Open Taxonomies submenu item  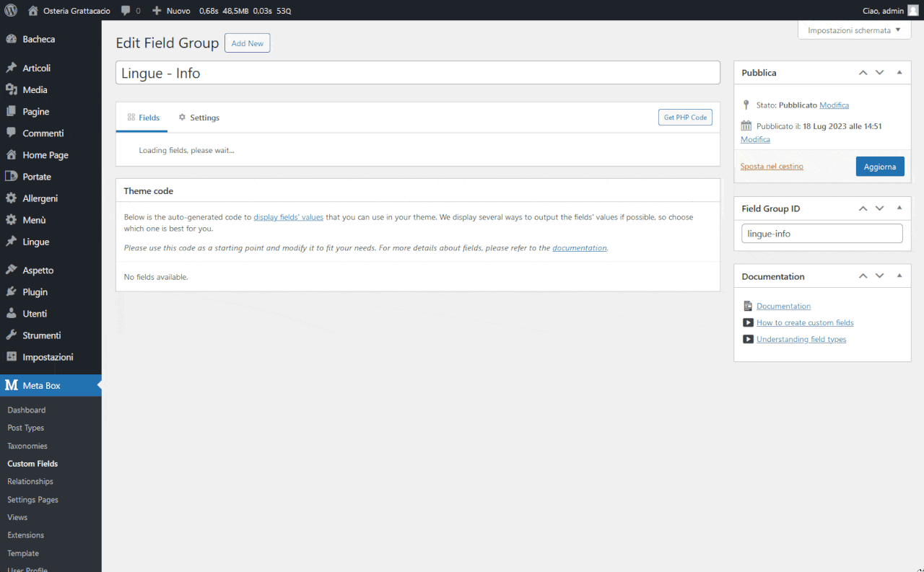pyautogui.click(x=27, y=446)
